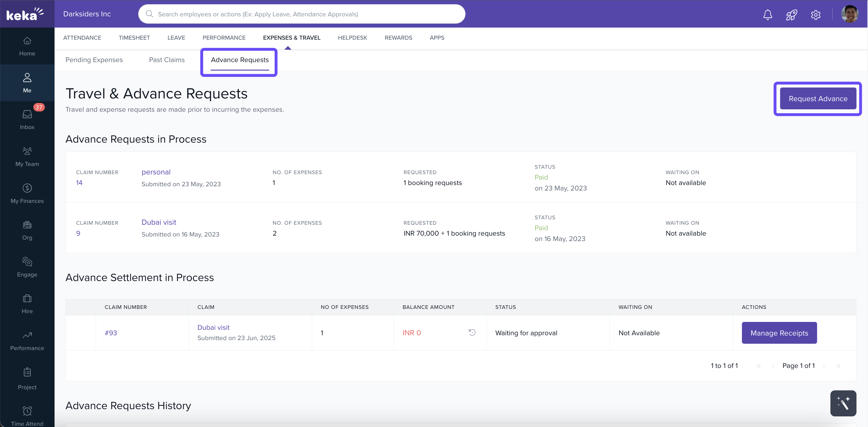Click the magic wand assistant icon
This screenshot has height=427, width=868.
point(843,403)
